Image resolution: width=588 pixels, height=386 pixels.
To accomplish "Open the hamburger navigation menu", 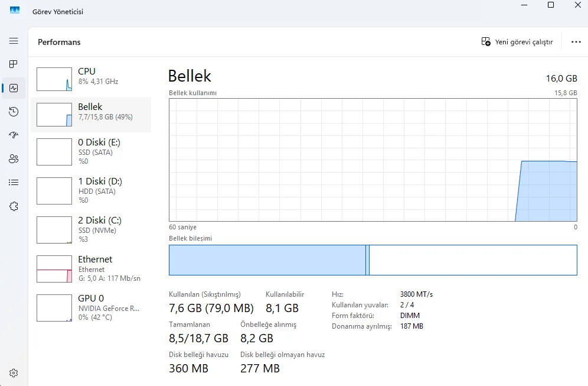I will coord(14,41).
